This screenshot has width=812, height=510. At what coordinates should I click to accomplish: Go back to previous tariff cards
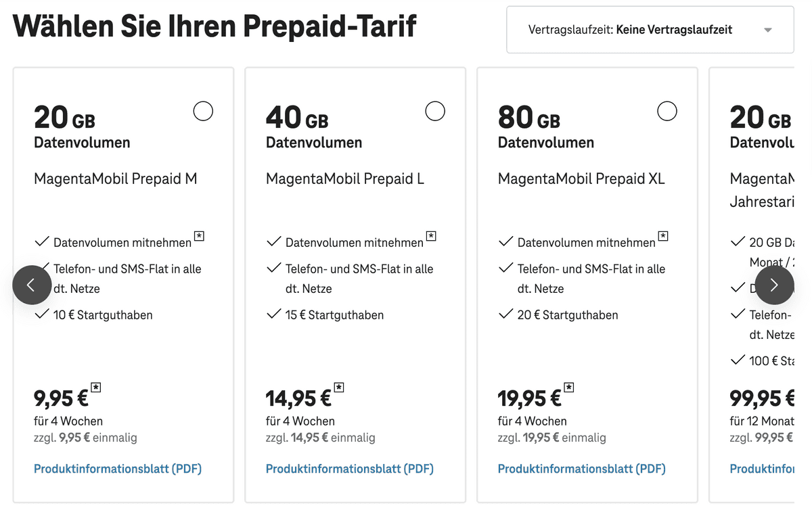pos(32,285)
